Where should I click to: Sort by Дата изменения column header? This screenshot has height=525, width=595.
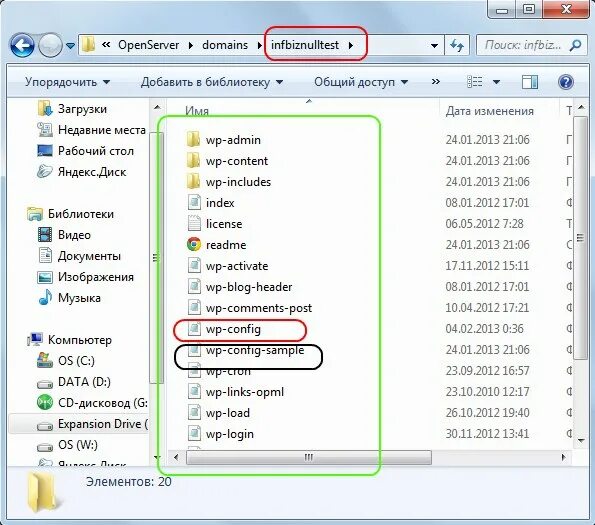pos(490,111)
